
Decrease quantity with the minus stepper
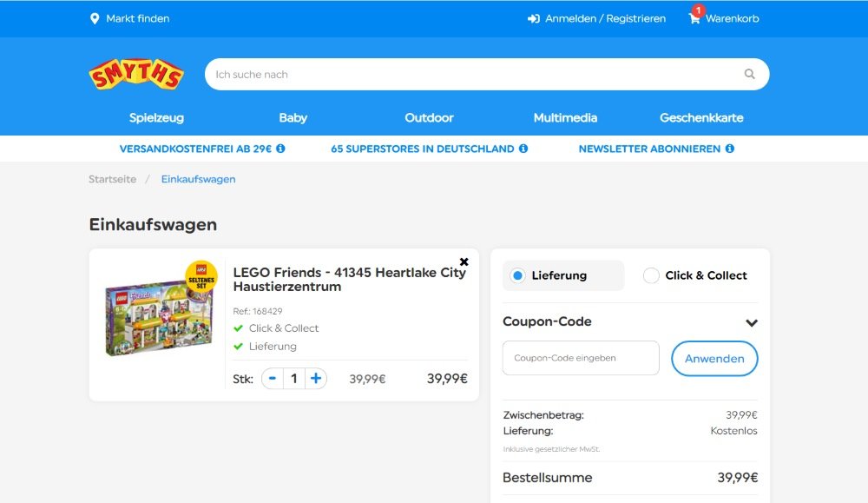273,378
